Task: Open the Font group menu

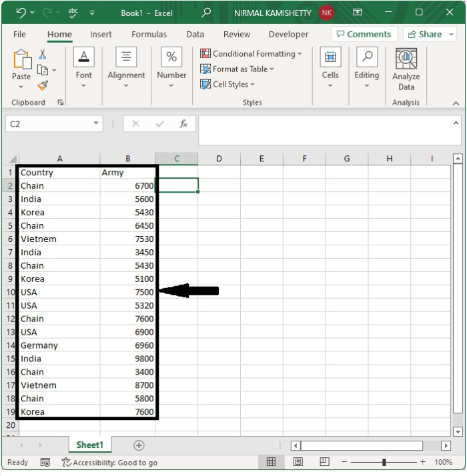Action: (83, 67)
